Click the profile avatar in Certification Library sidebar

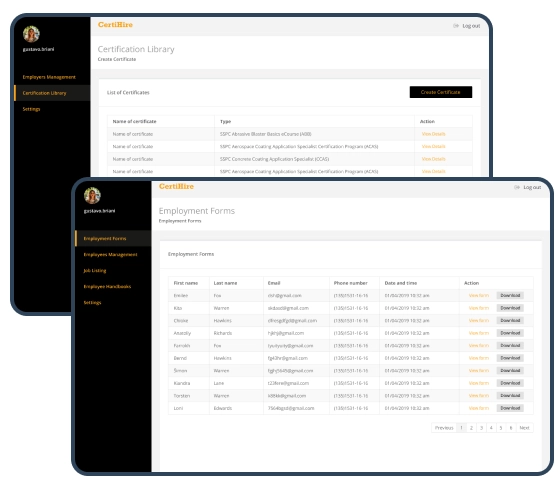(x=31, y=34)
